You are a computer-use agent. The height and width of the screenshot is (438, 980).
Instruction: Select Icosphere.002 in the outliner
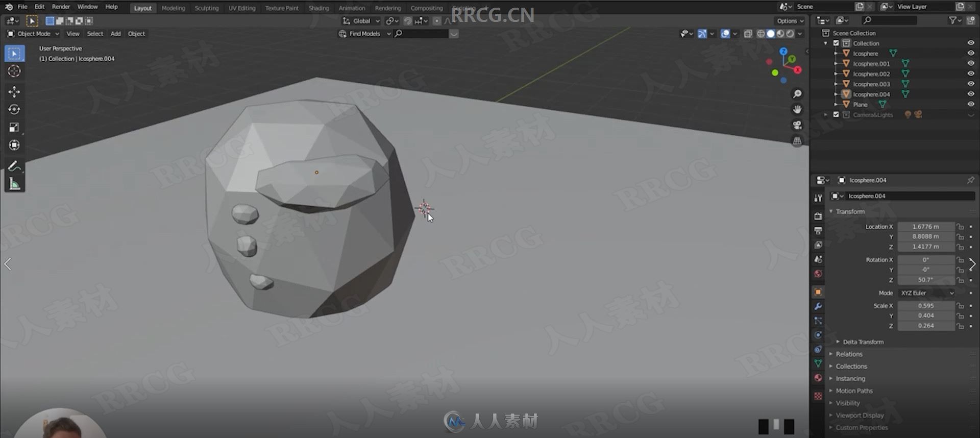click(x=871, y=74)
